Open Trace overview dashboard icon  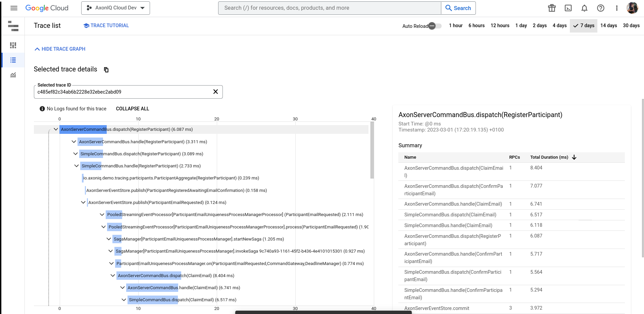coord(13,45)
